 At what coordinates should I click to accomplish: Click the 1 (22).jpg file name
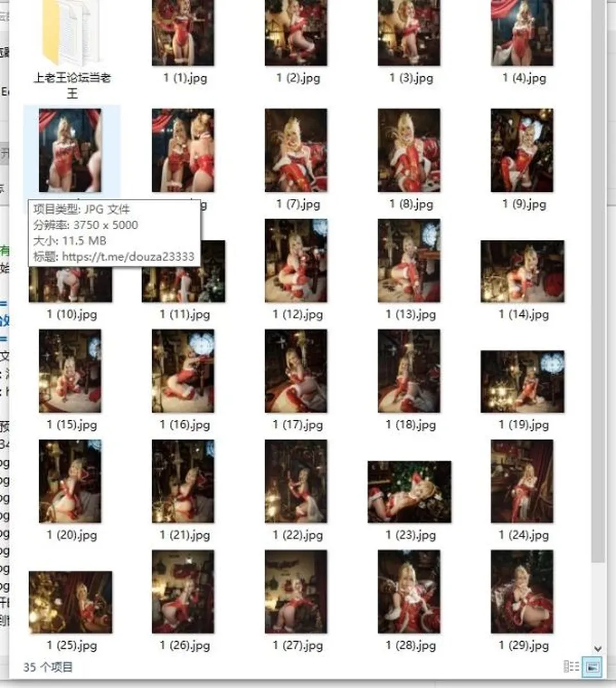[298, 535]
